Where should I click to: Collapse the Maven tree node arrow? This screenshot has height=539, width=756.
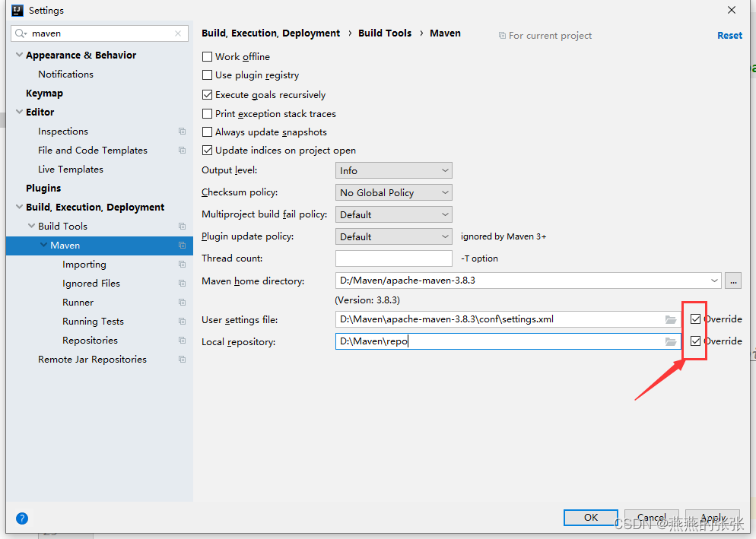click(x=43, y=245)
